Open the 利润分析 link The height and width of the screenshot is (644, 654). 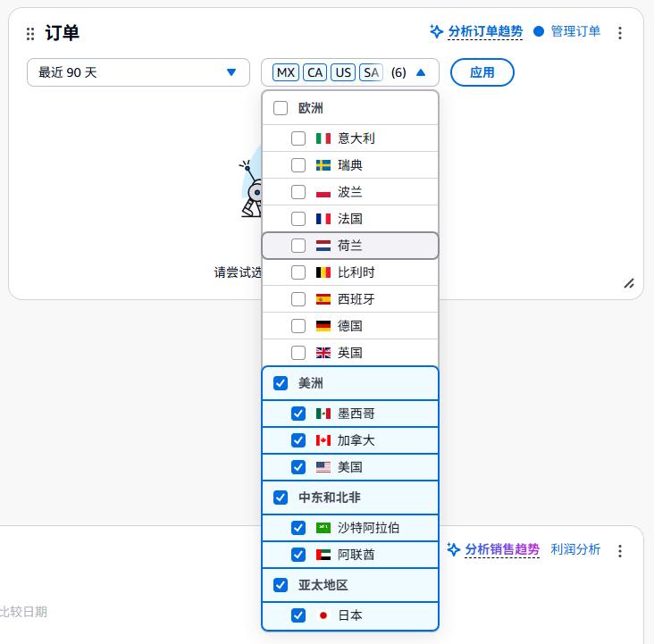coord(575,549)
